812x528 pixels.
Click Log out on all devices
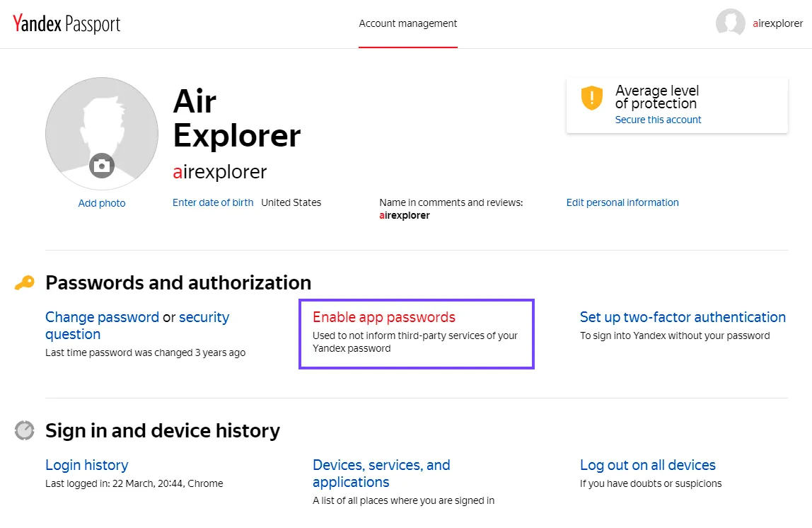pos(648,465)
